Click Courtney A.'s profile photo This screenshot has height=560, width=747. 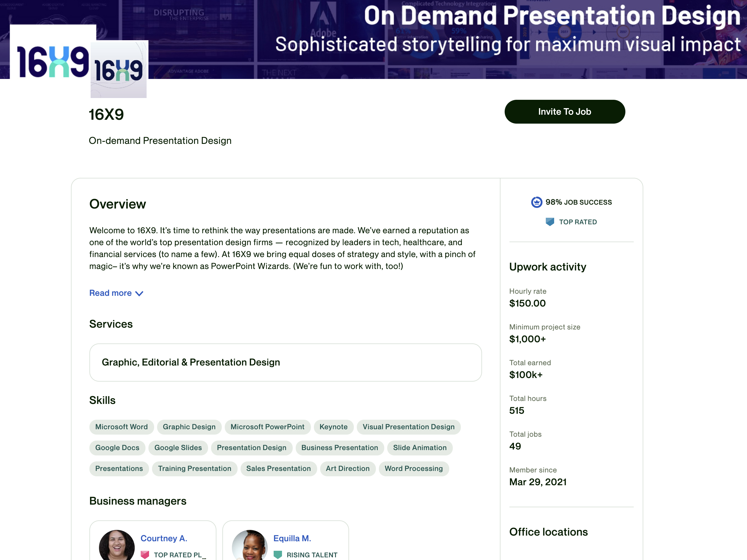[x=117, y=545]
